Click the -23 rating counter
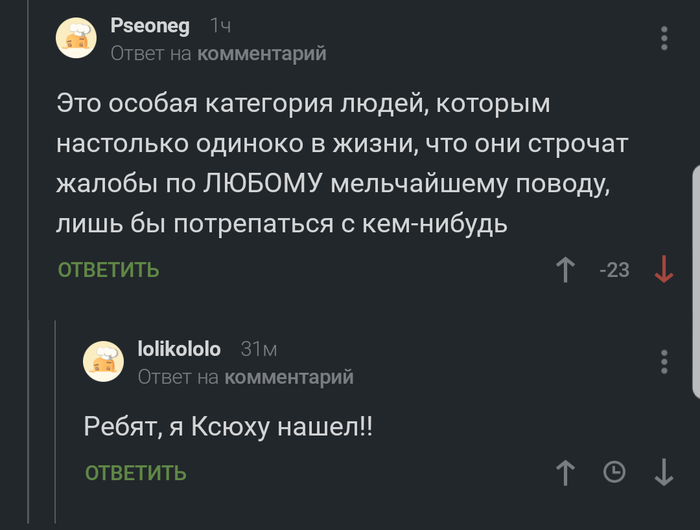Viewport: 700px width, 530px height. point(613,269)
